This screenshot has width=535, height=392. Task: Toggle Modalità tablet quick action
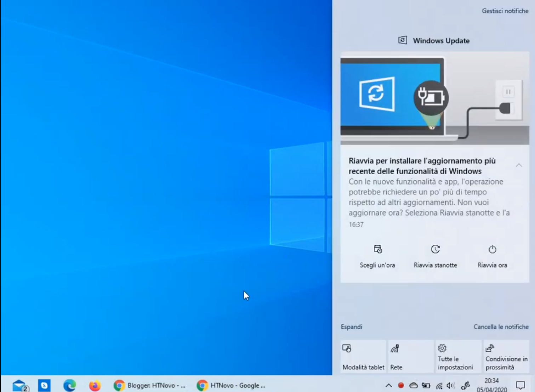[x=363, y=356]
